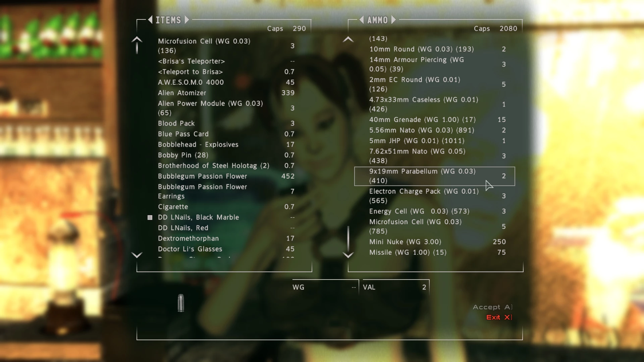Select 9x19mm Parabellum (410) ammo
Viewport: 644px width, 362px height.
435,176
